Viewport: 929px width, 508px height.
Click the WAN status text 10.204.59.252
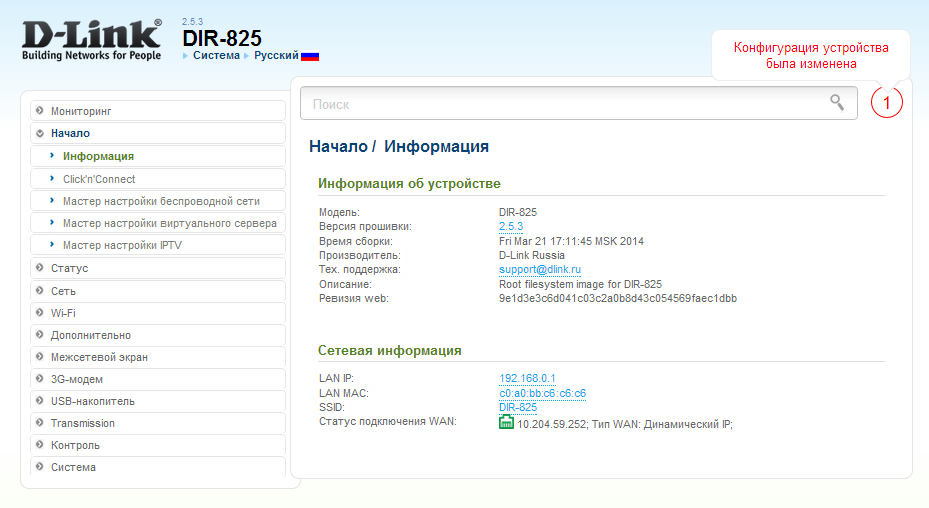point(625,424)
